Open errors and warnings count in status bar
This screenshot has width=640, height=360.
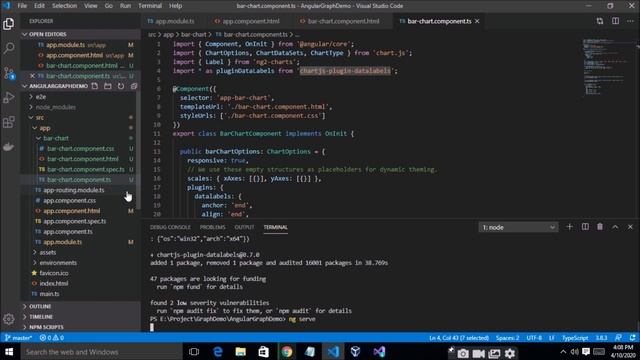point(52,338)
